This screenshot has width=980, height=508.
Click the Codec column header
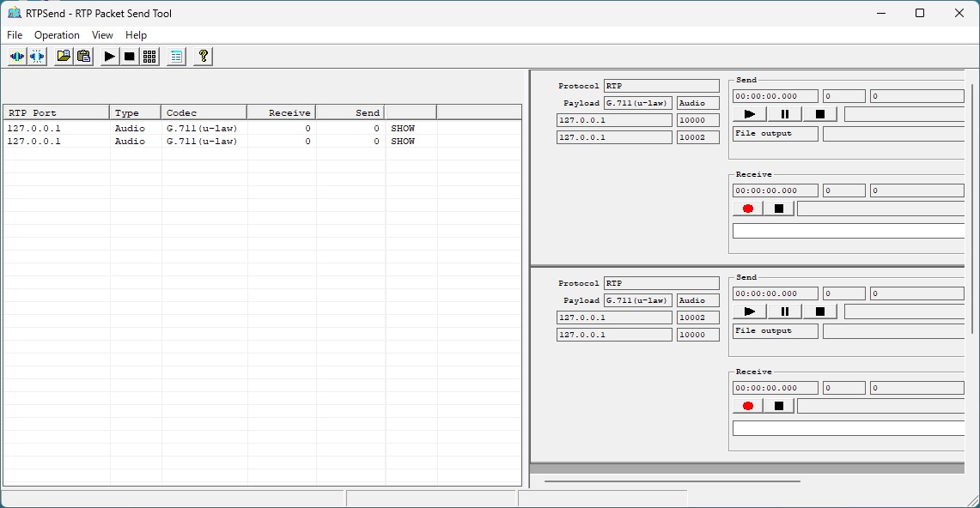pyautogui.click(x=204, y=112)
